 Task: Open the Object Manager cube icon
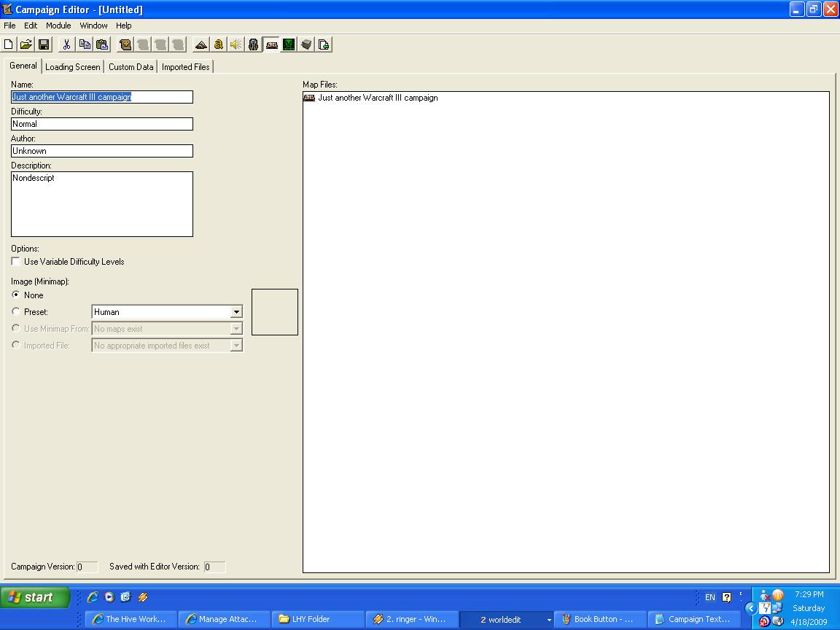click(306, 44)
